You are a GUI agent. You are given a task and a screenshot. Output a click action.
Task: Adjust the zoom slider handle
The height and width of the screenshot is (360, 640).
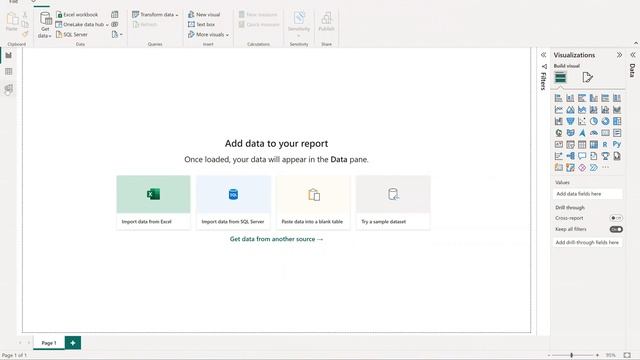click(571, 355)
